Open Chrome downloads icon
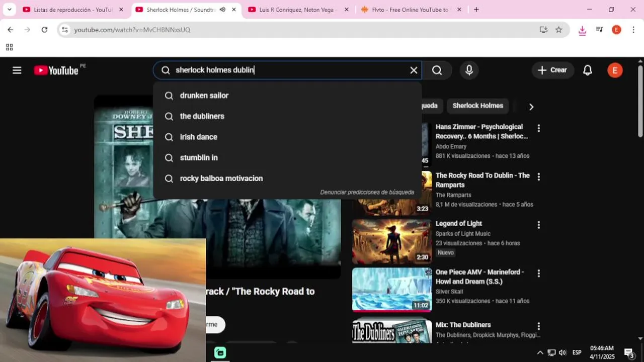The width and height of the screenshot is (644, 362). coord(582,30)
